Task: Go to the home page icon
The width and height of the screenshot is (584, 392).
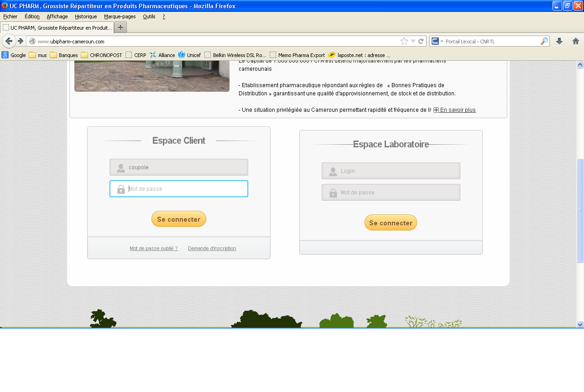Action: point(576,41)
